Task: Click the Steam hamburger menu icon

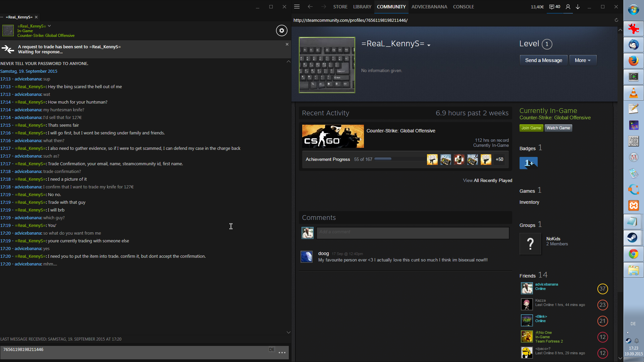Action: (x=297, y=7)
